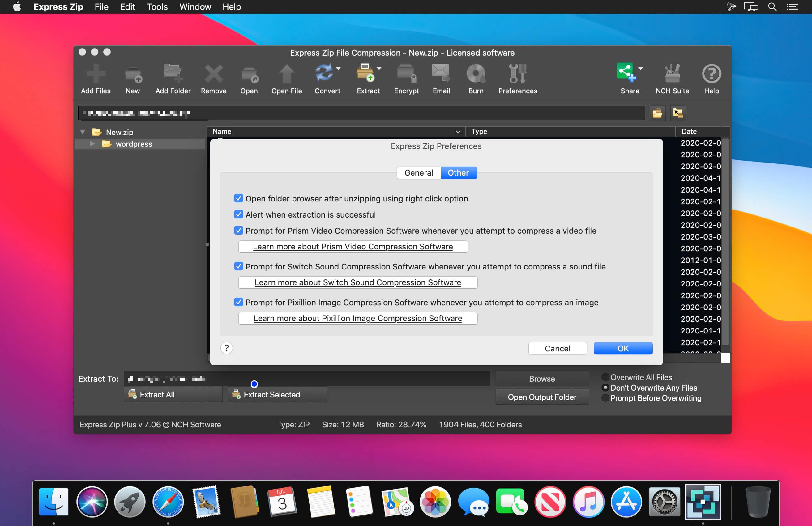Viewport: 812px width, 526px height.
Task: Uncheck Alert when extraction is successful
Action: coord(238,214)
